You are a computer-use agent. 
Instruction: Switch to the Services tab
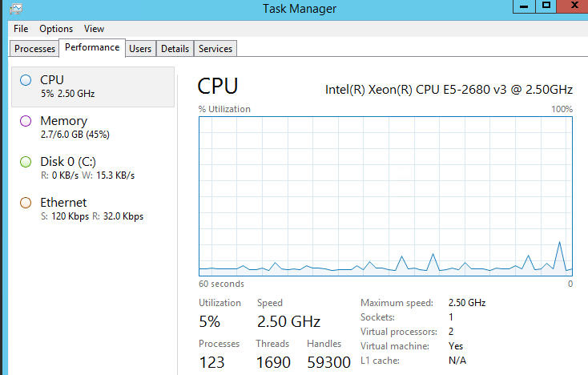pyautogui.click(x=215, y=49)
